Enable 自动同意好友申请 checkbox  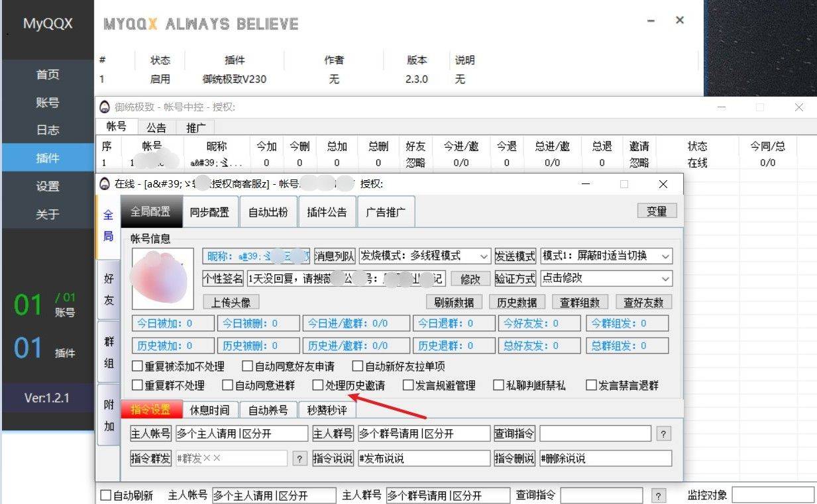248,366
